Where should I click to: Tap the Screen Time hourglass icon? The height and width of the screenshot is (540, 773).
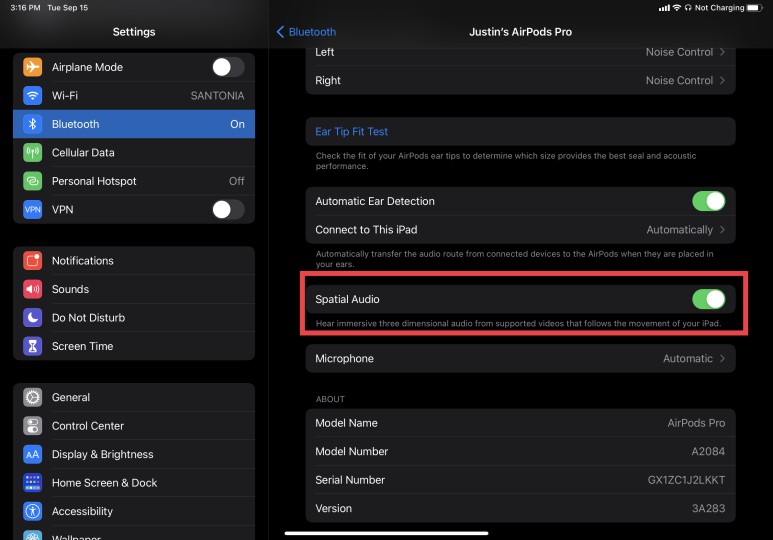click(33, 346)
